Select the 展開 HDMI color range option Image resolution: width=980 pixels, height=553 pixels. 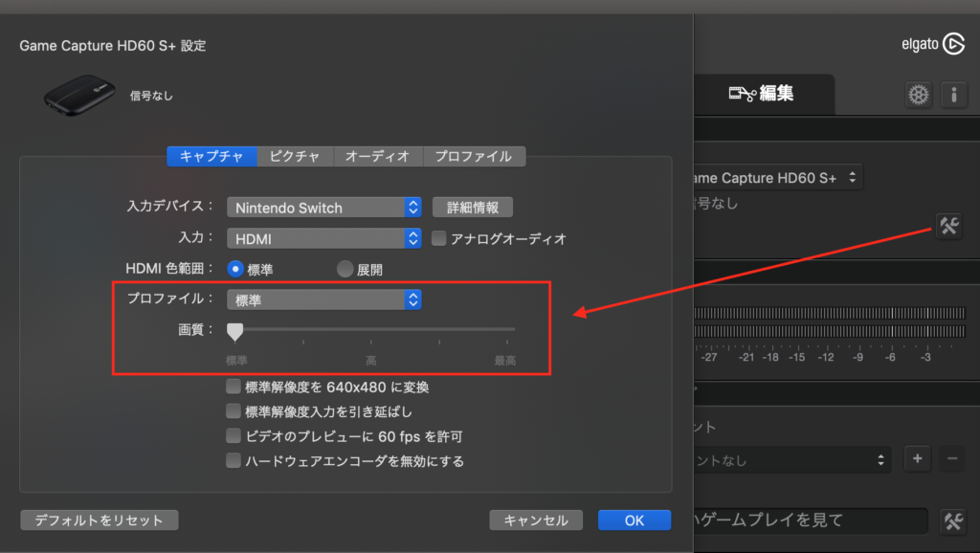click(x=345, y=270)
